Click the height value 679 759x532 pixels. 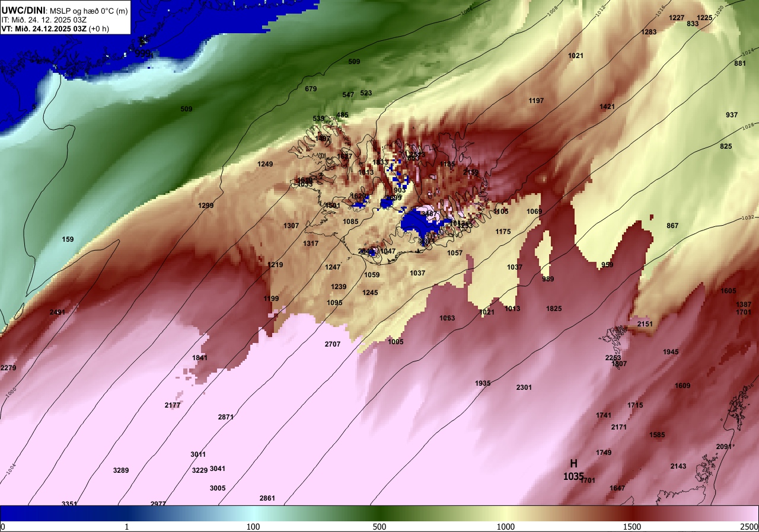pyautogui.click(x=311, y=89)
